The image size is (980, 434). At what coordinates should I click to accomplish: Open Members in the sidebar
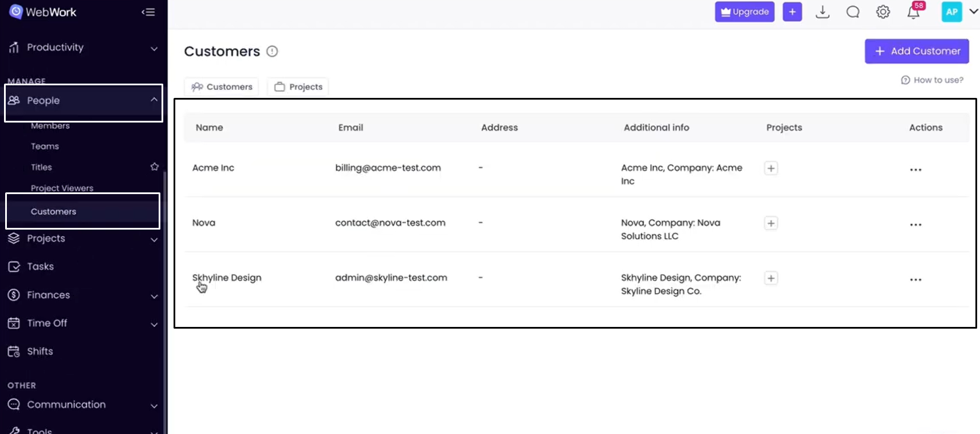(50, 126)
